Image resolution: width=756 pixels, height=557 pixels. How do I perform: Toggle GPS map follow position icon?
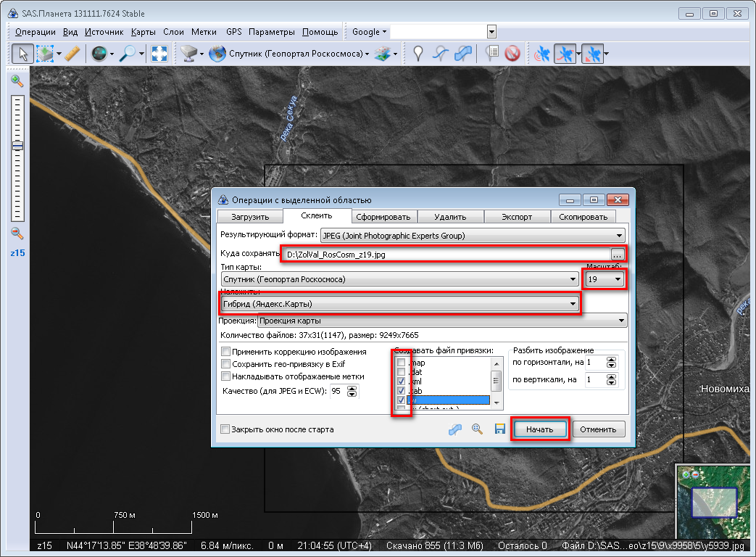pos(593,54)
